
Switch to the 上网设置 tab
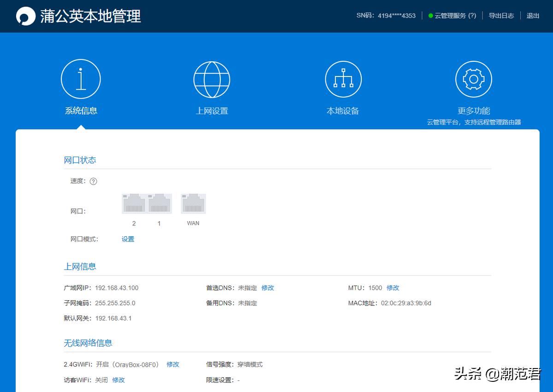212,111
